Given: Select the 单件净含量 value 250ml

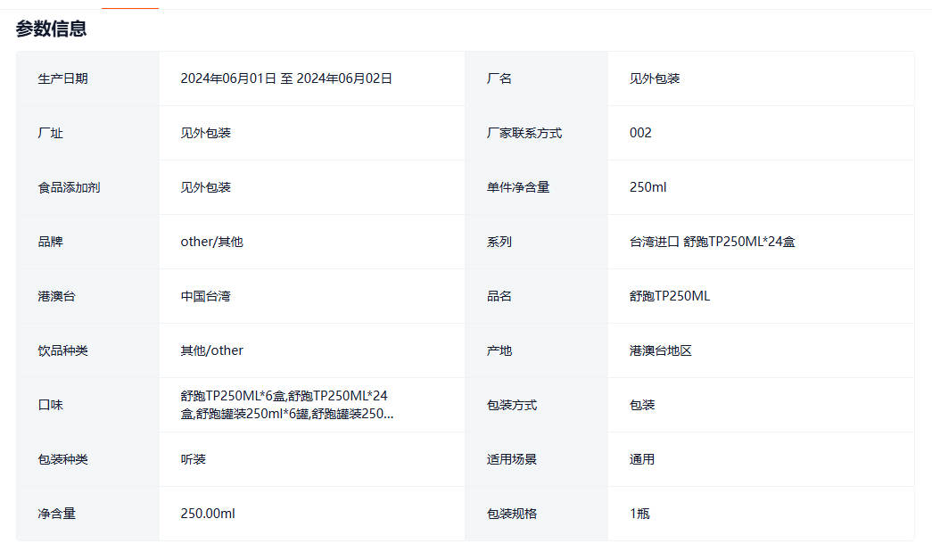Looking at the screenshot, I should tap(647, 187).
